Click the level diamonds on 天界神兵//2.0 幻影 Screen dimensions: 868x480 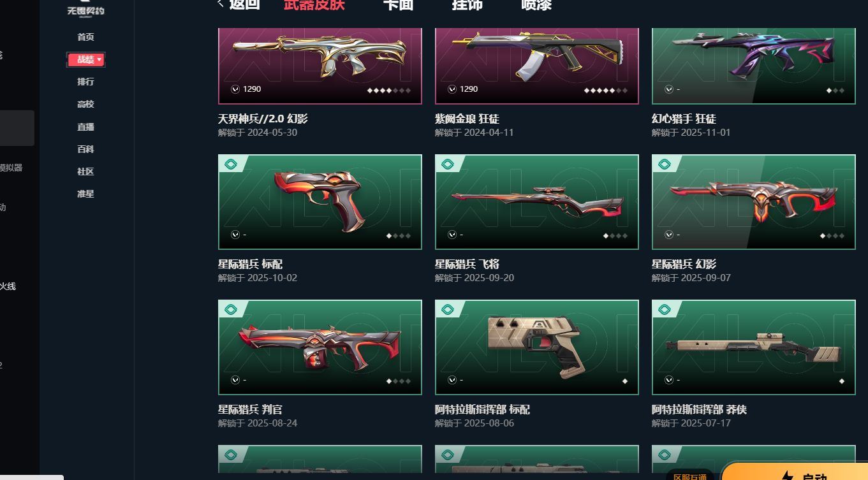click(389, 91)
